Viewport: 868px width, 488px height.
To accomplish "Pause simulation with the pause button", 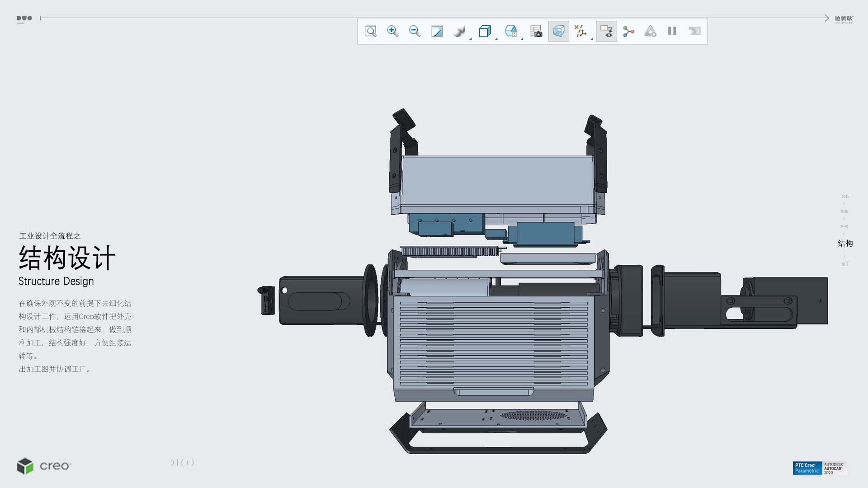I will click(672, 31).
